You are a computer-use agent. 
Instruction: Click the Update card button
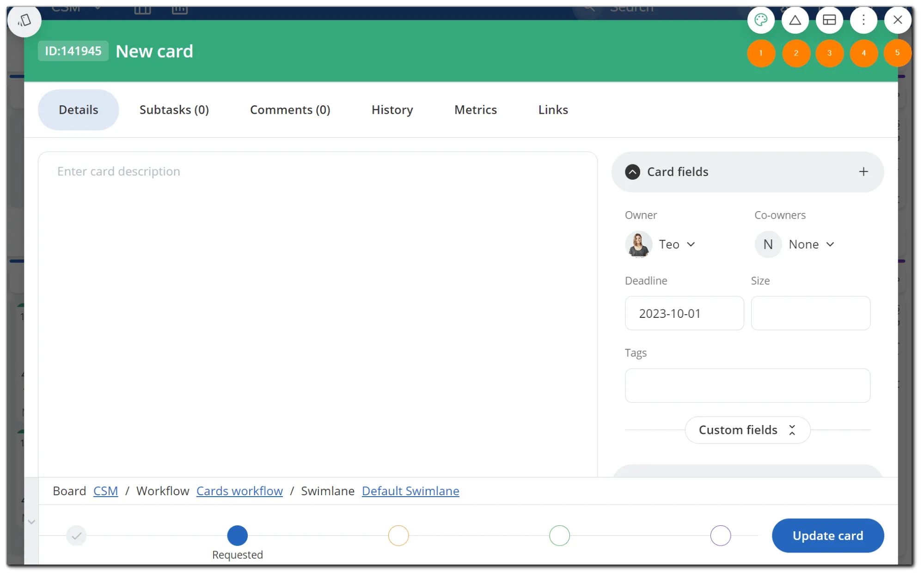click(x=828, y=535)
